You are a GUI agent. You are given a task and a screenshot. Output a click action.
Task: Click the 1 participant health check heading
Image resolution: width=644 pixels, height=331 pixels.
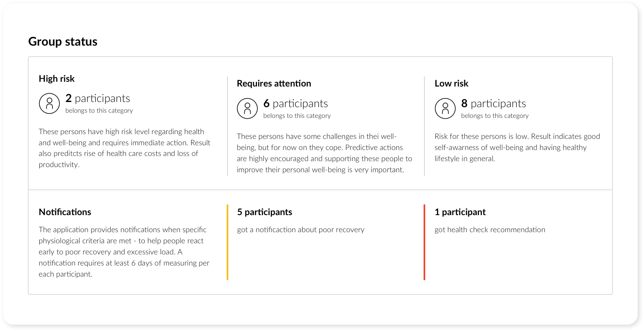coord(460,212)
